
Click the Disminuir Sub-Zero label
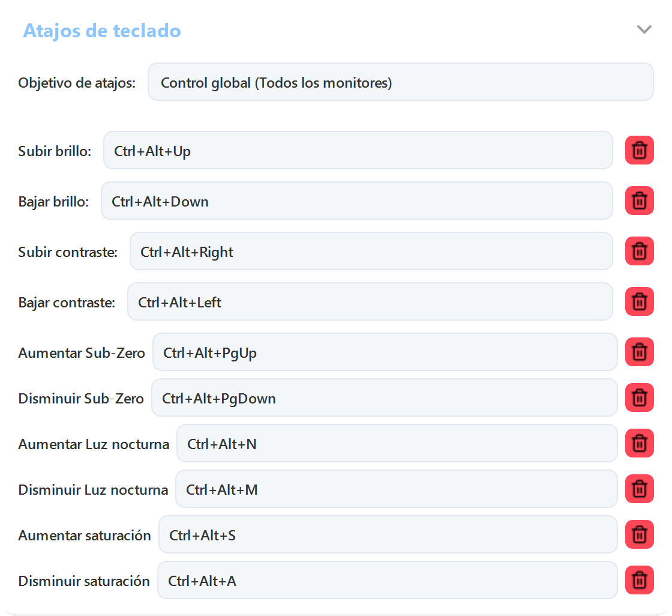(81, 398)
